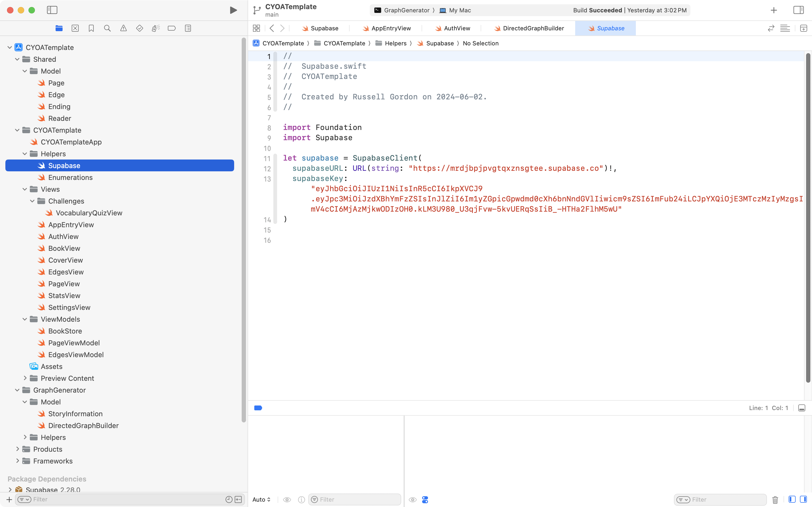812x507 pixels.
Task: Switch to the AuthView editor tab
Action: pos(457,28)
